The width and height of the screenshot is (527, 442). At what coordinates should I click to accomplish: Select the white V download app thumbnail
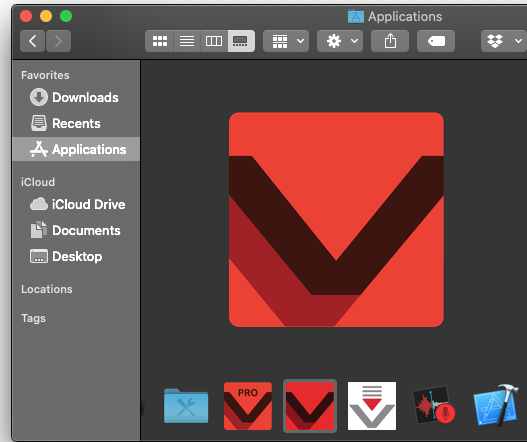[372, 406]
